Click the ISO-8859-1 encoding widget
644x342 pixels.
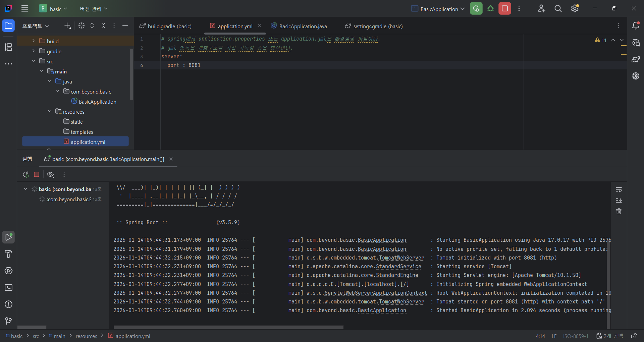coord(576,336)
